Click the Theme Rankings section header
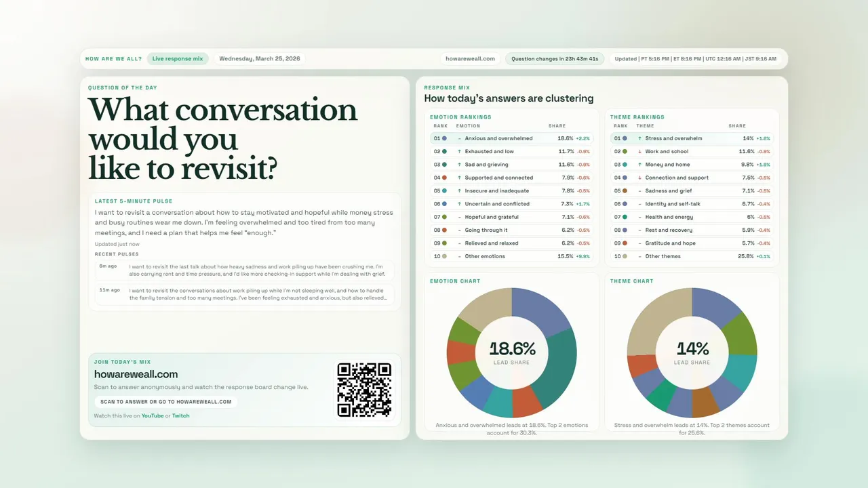This screenshot has height=488, width=868. (x=637, y=117)
